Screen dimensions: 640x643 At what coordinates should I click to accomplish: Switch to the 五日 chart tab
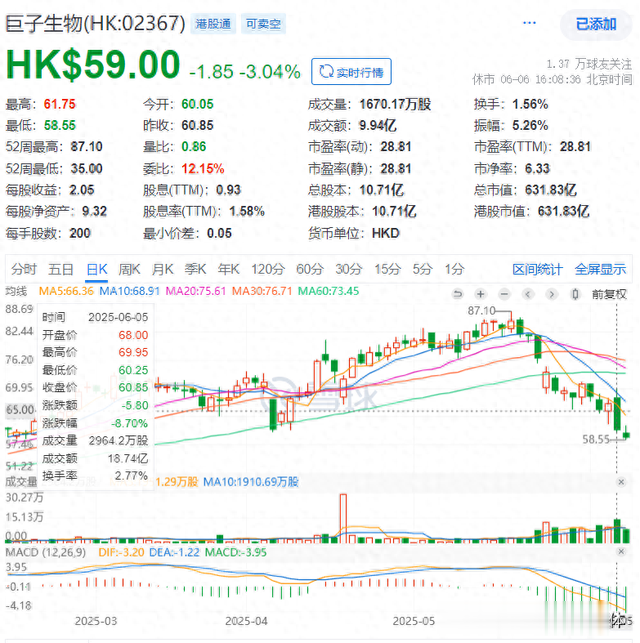(x=61, y=269)
